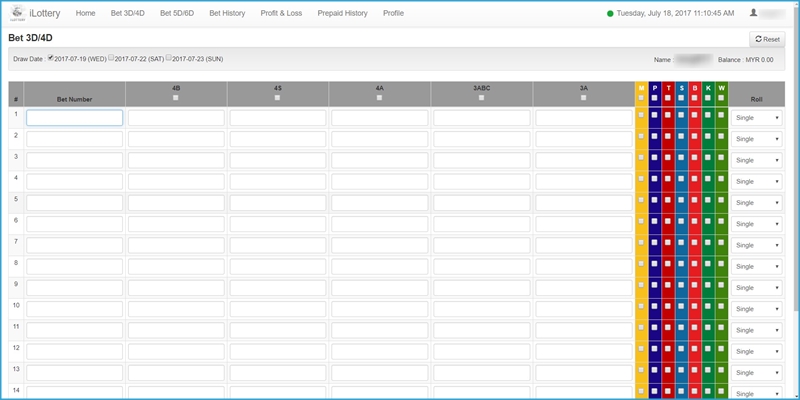The image size is (800, 400).
Task: Check the 3ABC column header checkbox
Action: pyautogui.click(x=481, y=98)
